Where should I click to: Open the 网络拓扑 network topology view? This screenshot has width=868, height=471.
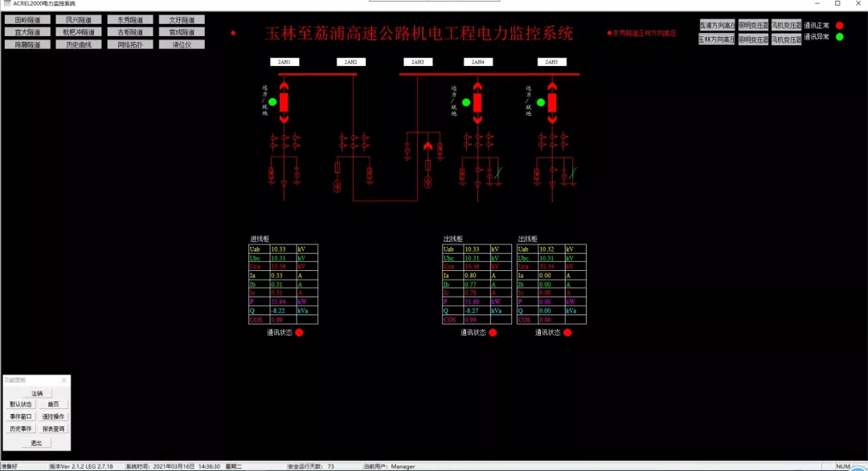(x=130, y=44)
